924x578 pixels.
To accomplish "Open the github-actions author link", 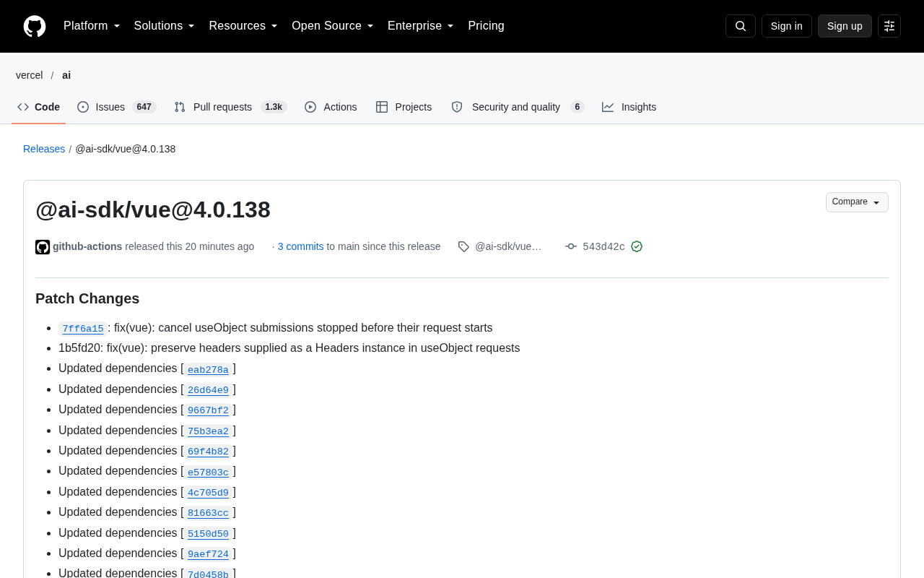I will tap(87, 246).
